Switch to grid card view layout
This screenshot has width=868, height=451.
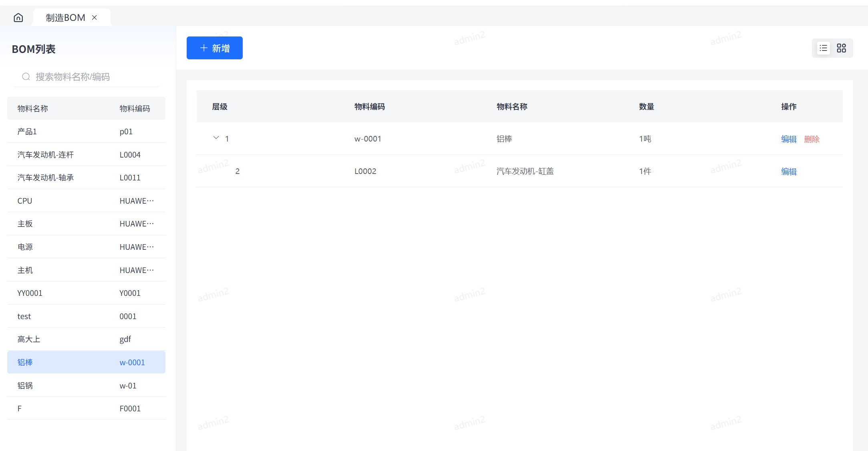[841, 48]
